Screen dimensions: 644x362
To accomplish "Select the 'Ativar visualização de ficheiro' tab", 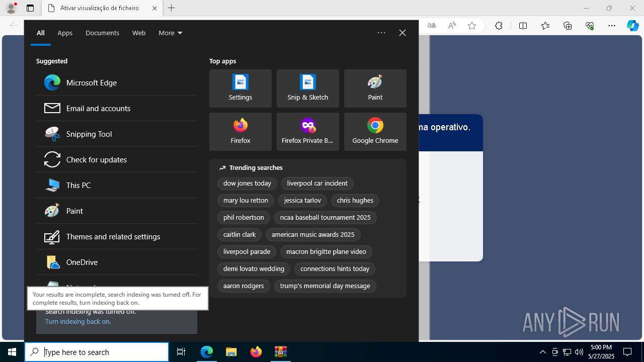I will 102,8.
